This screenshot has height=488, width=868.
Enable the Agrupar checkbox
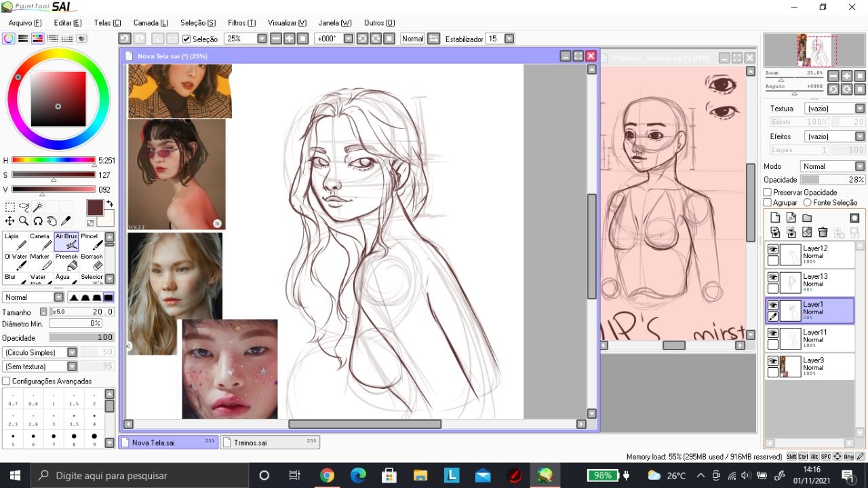coord(768,203)
